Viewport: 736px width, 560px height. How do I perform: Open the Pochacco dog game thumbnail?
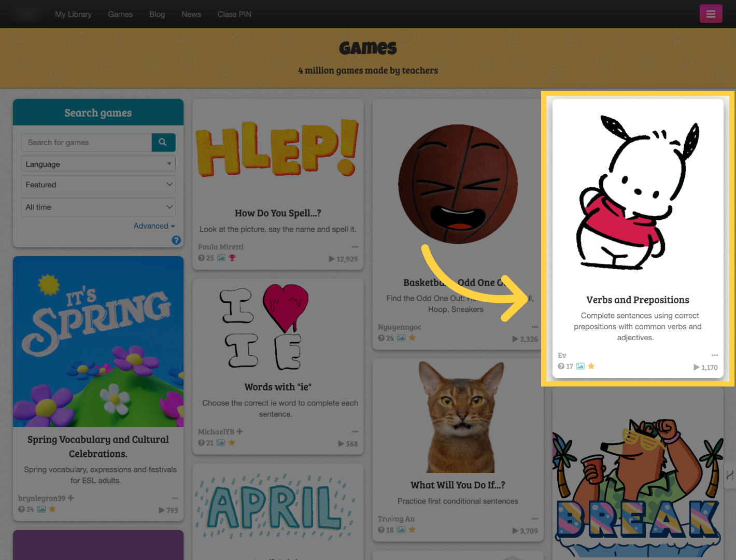[x=638, y=192]
